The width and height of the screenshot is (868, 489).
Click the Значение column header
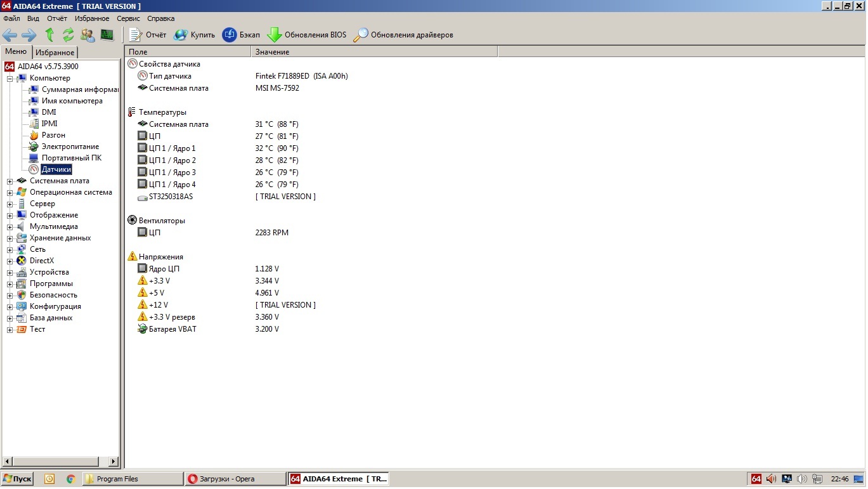click(x=374, y=52)
